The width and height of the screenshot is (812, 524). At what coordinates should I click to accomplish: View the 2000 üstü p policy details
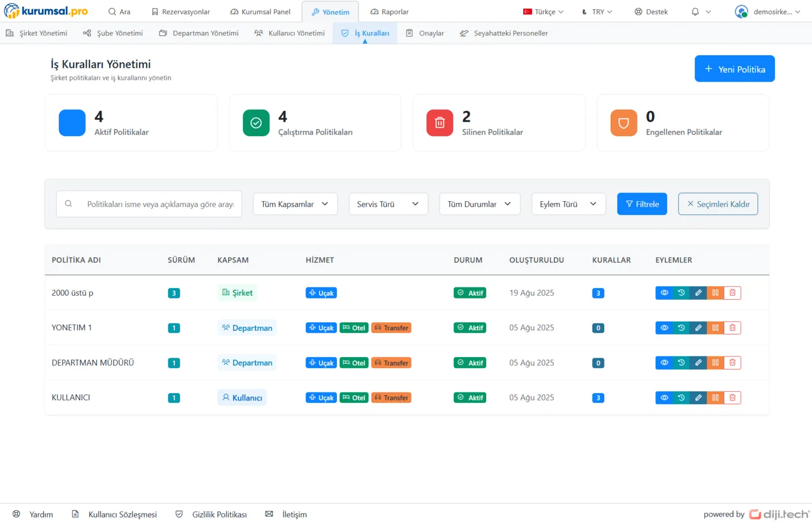click(664, 293)
